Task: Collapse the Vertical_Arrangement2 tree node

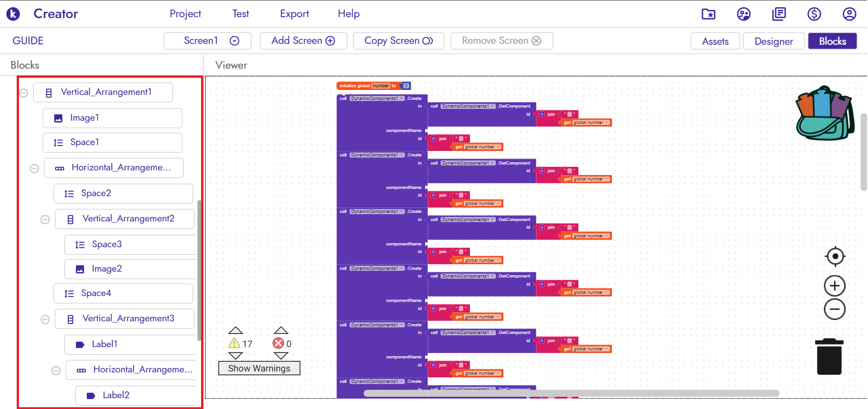Action: [x=45, y=220]
